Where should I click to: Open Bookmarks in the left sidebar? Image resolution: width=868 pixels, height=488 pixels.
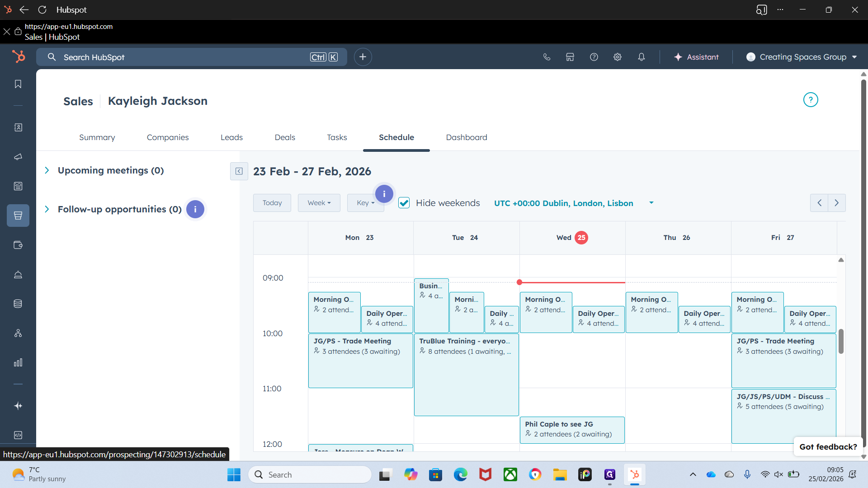click(x=18, y=84)
